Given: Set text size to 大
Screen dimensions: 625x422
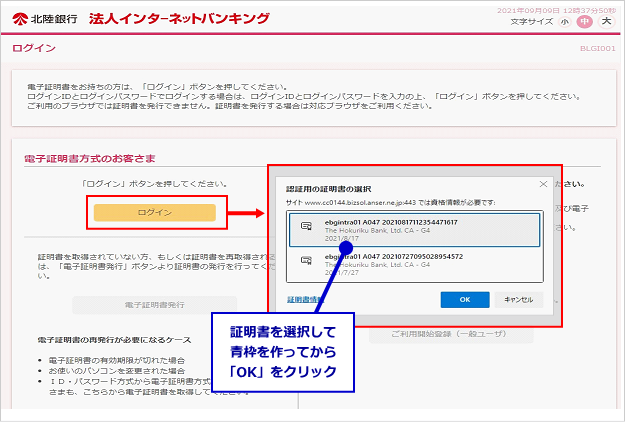Looking at the screenshot, I should 606,21.
